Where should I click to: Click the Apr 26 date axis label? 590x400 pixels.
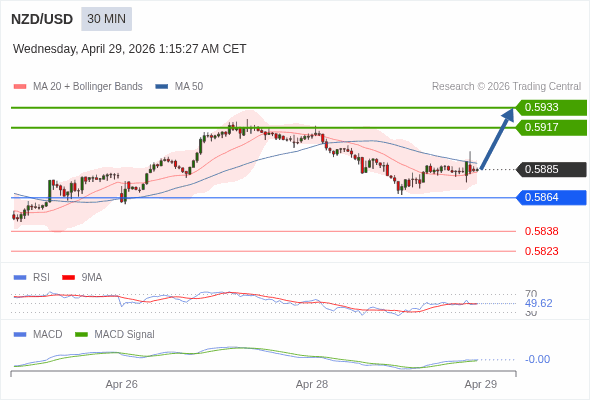pos(122,385)
